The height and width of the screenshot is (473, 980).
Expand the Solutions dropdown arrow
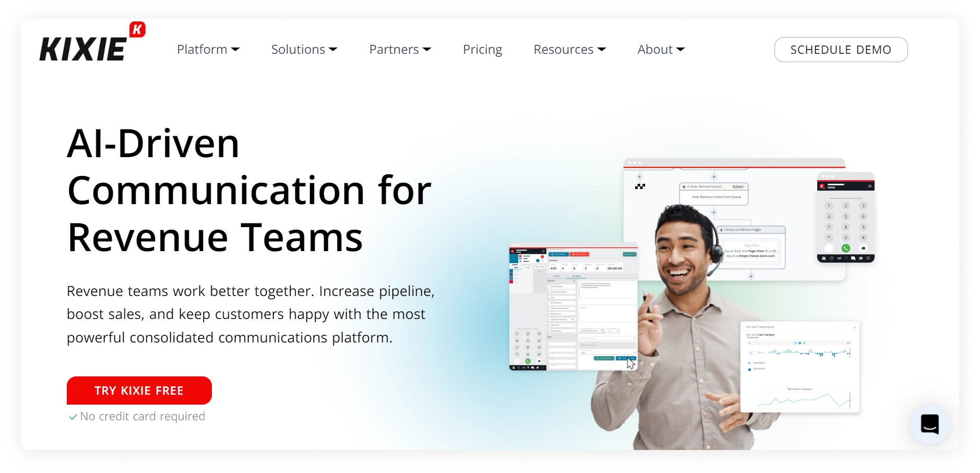coord(333,50)
